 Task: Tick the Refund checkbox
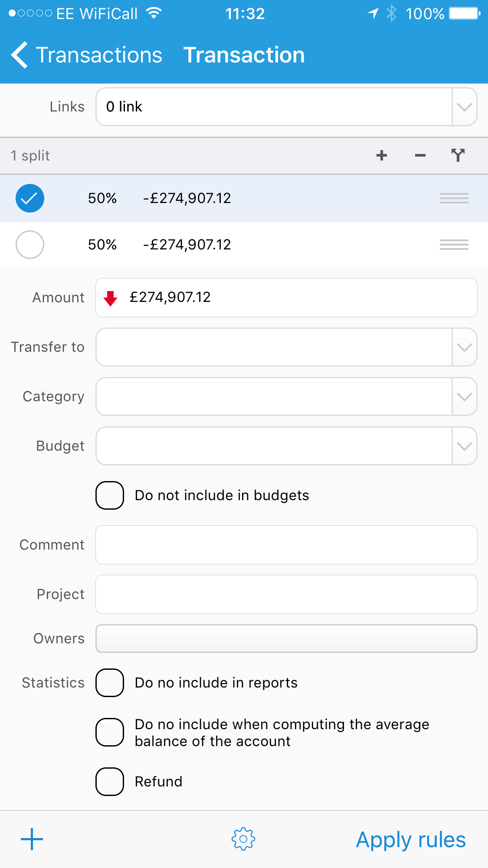(x=110, y=782)
